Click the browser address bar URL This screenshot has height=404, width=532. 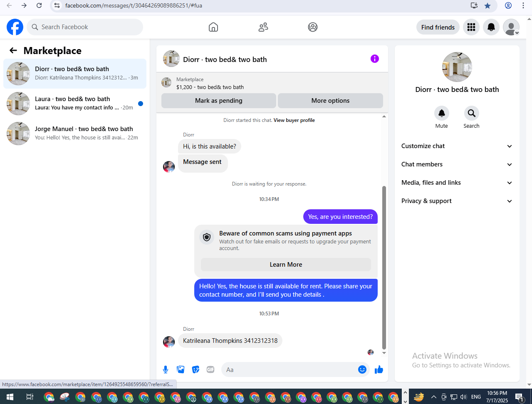[x=134, y=5]
